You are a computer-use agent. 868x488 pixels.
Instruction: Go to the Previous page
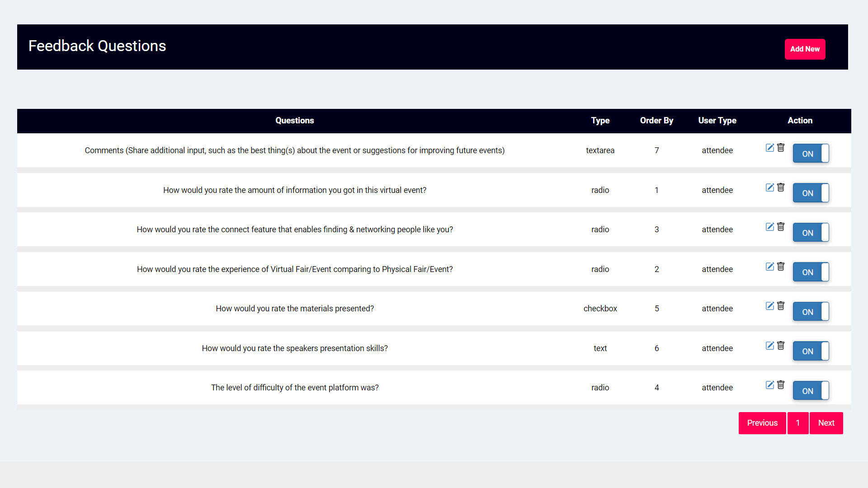coord(762,423)
